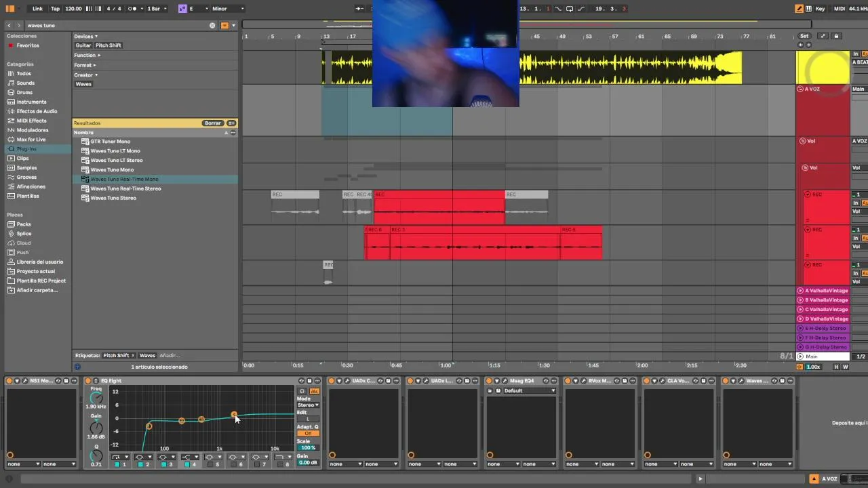Toggle the metronome icon
The width and height of the screenshot is (868, 488).
(132, 8)
